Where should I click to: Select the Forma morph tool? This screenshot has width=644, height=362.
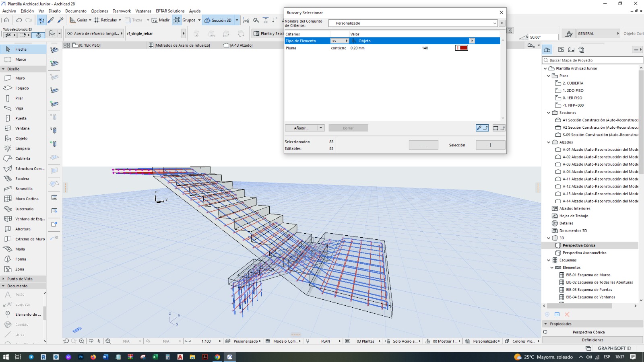pyautogui.click(x=23, y=259)
